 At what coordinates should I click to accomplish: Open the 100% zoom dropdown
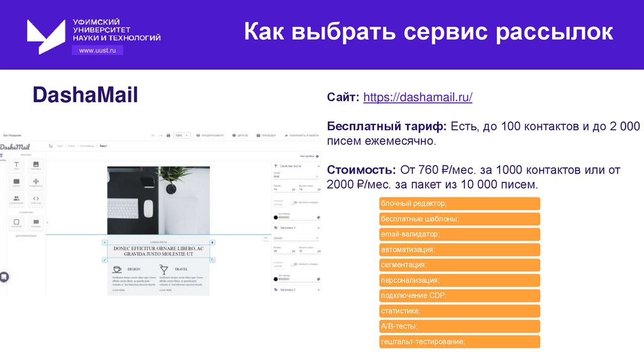pos(182,135)
